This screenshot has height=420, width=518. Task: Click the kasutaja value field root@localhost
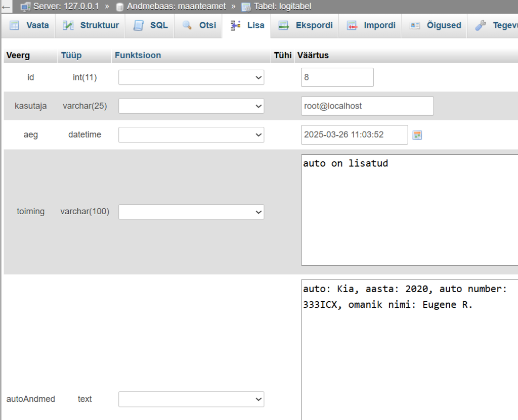pos(367,106)
